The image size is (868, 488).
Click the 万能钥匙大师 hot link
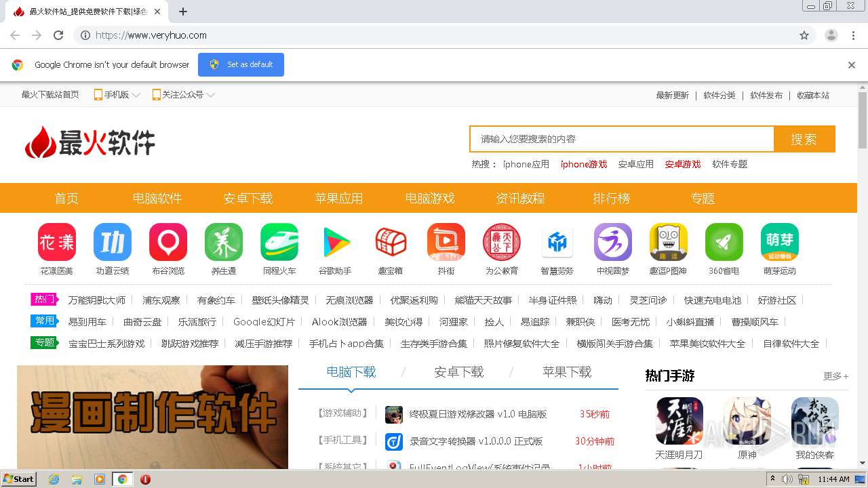97,300
